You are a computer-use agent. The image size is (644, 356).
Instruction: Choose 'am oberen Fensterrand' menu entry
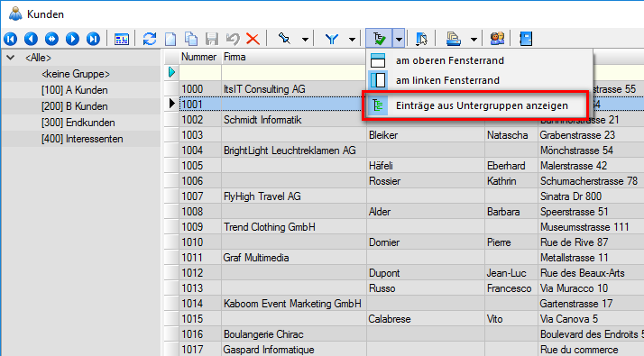[x=479, y=60]
